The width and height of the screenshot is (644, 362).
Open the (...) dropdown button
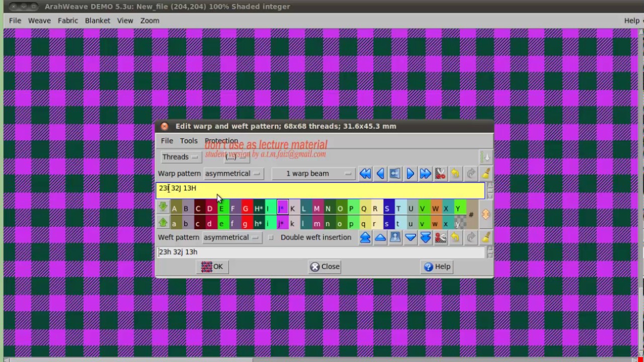tap(236, 157)
